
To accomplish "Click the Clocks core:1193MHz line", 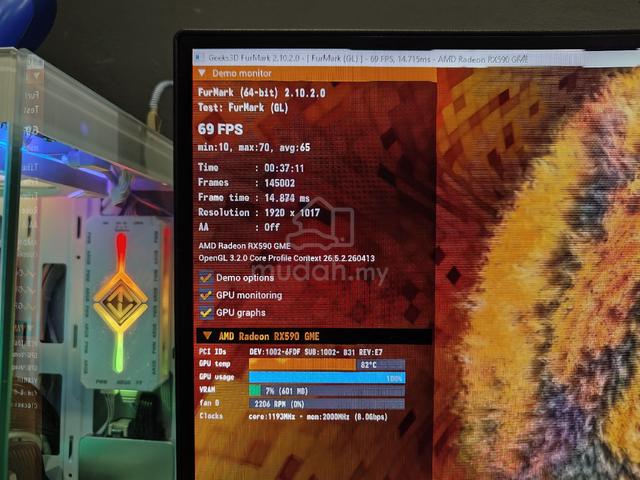I will (x=293, y=417).
